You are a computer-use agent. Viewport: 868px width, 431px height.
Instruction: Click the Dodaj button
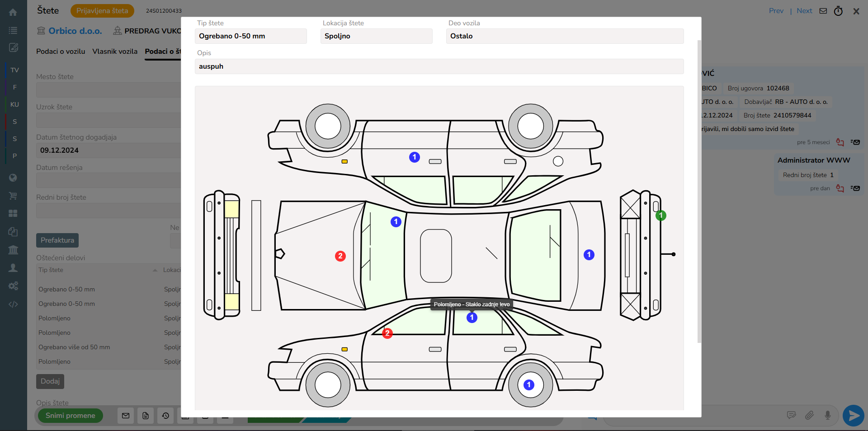[x=50, y=381]
